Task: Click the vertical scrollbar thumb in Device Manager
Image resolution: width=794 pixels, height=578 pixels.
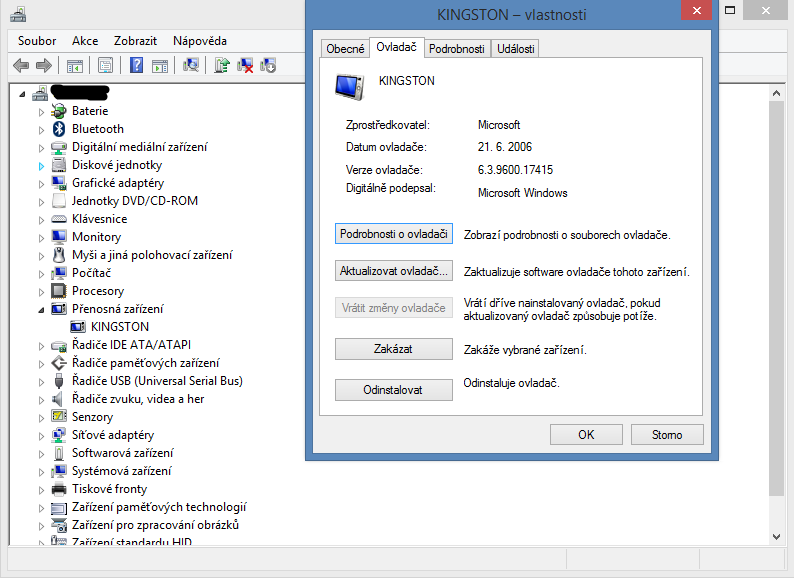Action: pyautogui.click(x=776, y=299)
